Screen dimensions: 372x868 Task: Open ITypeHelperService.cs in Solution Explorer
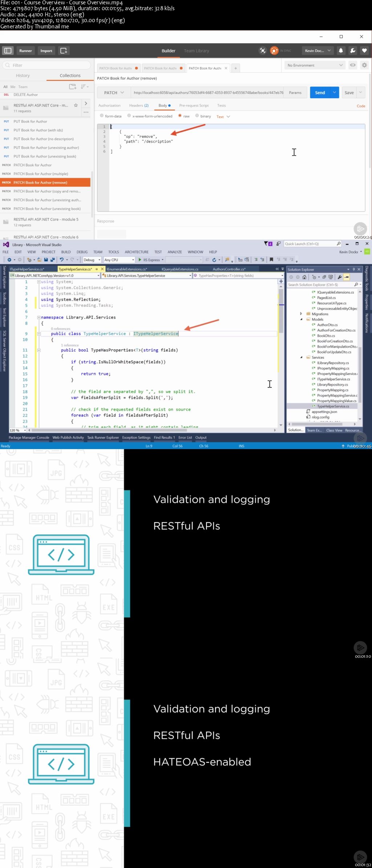[x=333, y=379]
